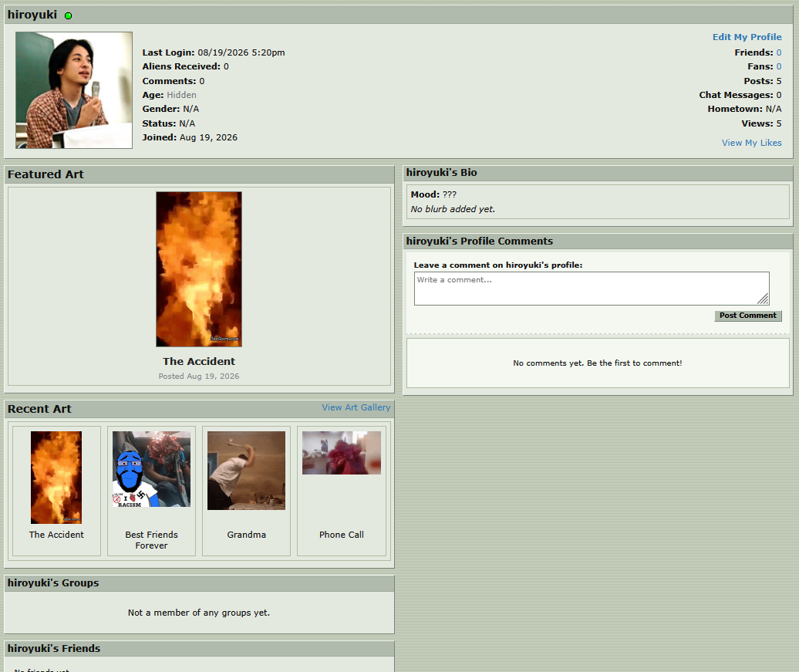The image size is (799, 672).
Task: Click the Phone Call caption text
Action: pos(342,535)
